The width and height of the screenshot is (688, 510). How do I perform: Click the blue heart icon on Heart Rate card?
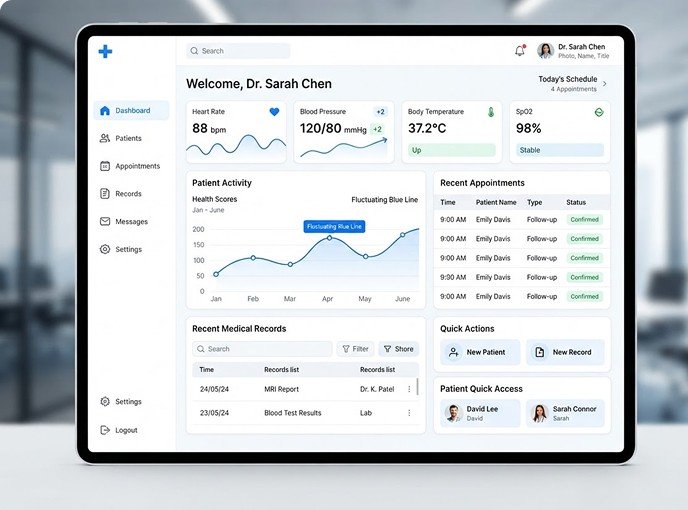tap(274, 112)
